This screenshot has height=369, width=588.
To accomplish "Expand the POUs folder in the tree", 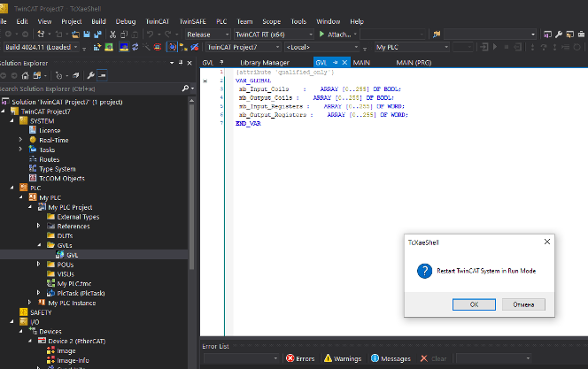I will [x=38, y=265].
